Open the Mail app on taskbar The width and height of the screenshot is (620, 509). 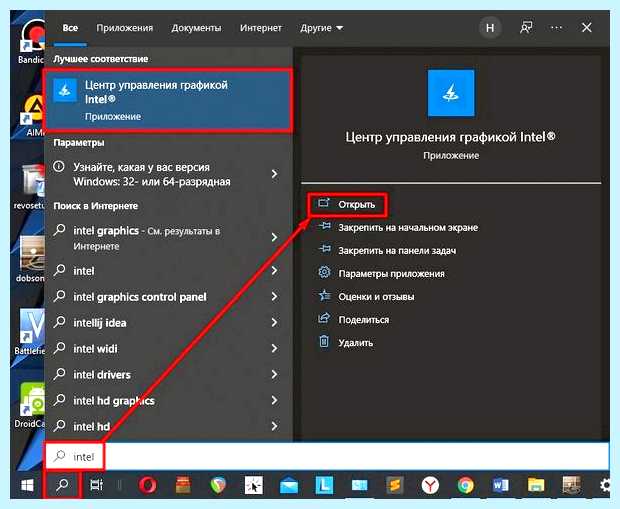[x=289, y=485]
